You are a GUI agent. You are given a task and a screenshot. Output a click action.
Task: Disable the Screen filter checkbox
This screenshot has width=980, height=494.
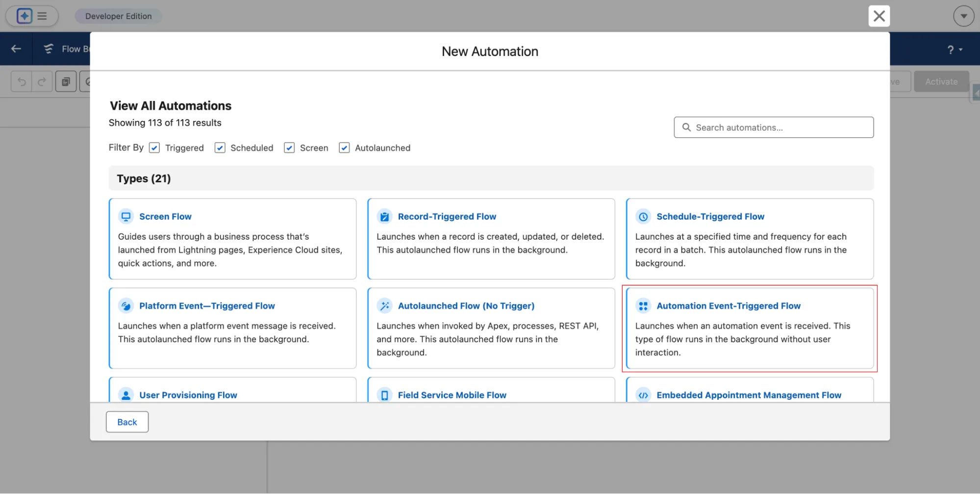pyautogui.click(x=289, y=148)
